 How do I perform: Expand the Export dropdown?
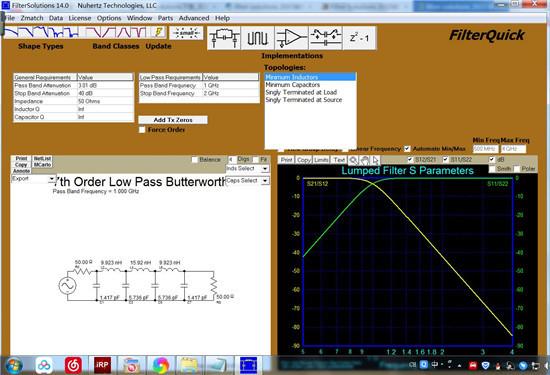(x=34, y=179)
